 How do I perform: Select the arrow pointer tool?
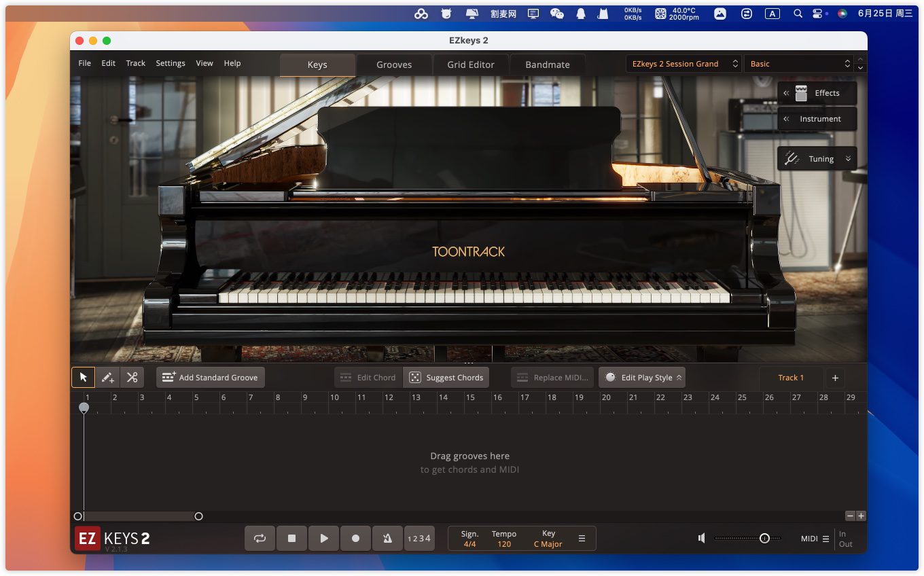pos(83,378)
